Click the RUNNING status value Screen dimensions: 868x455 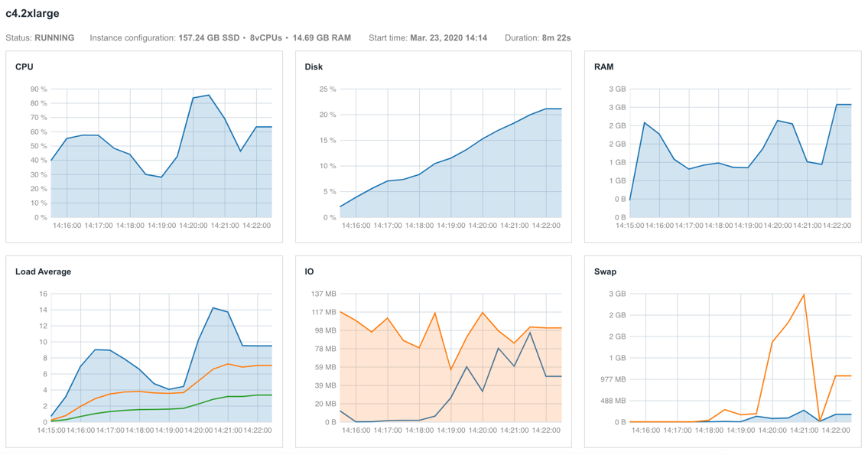pos(54,38)
